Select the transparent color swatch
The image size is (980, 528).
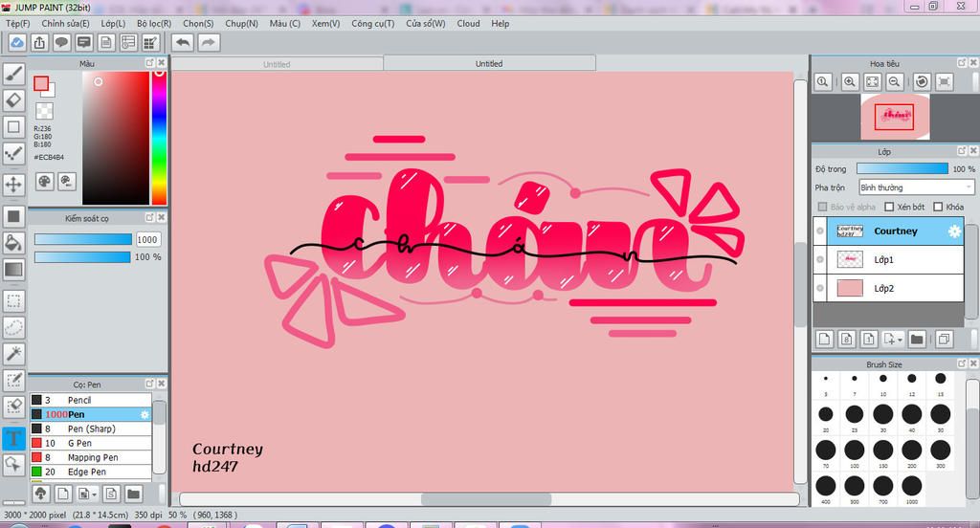44,111
